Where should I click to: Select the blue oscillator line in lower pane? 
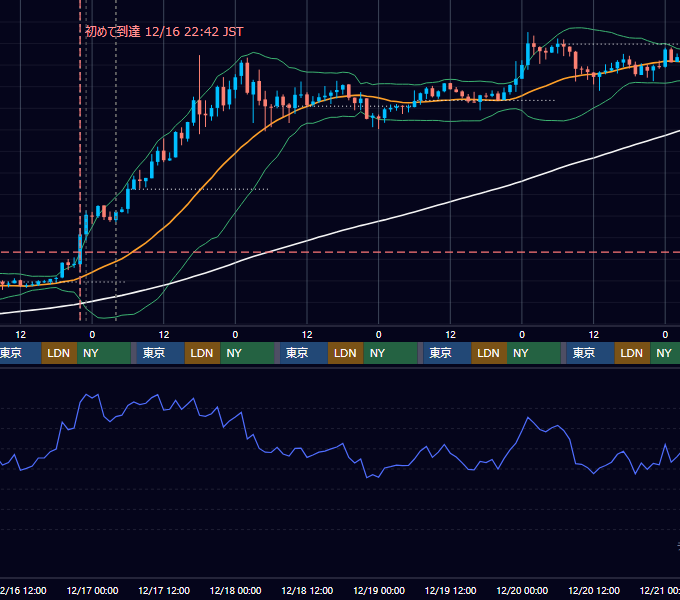click(x=343, y=444)
